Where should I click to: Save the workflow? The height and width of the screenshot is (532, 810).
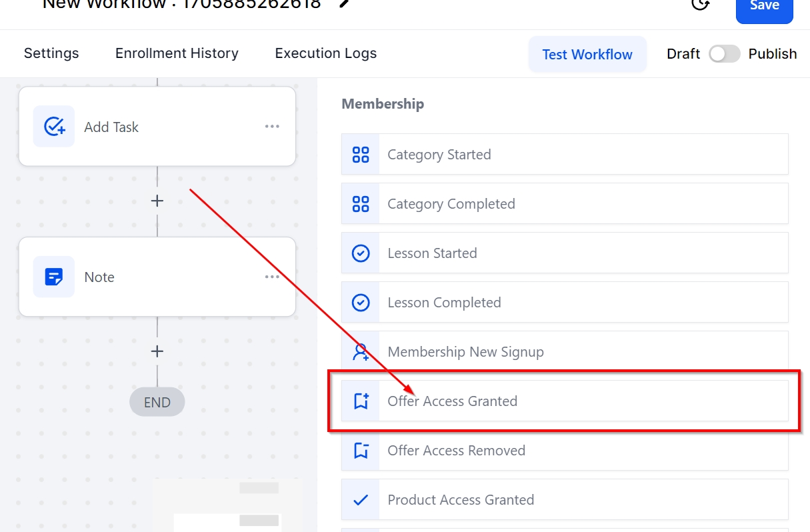[764, 8]
